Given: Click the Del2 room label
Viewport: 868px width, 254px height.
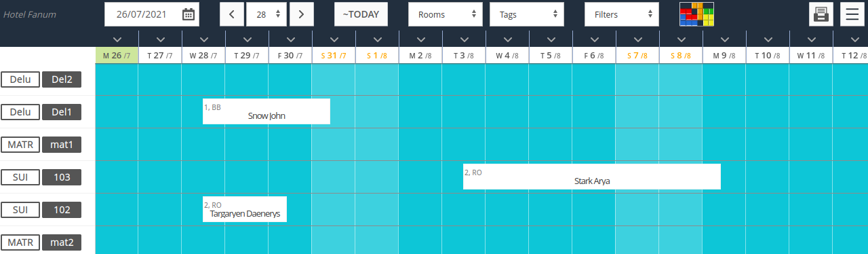Looking at the screenshot, I should [62, 79].
